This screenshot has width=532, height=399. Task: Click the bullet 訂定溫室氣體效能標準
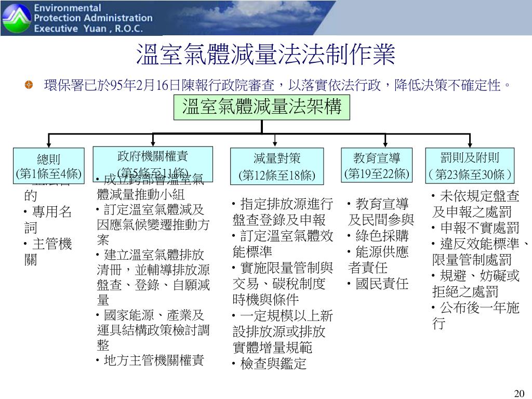(x=283, y=244)
